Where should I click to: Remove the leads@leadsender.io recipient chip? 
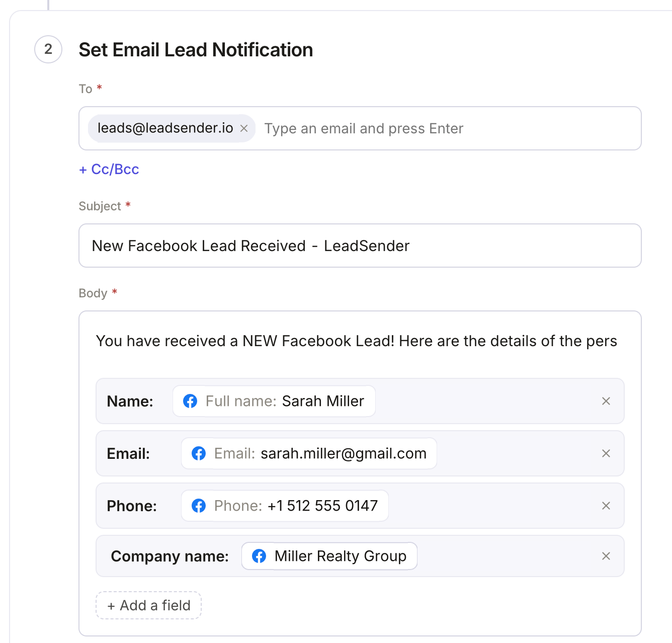coord(244,128)
